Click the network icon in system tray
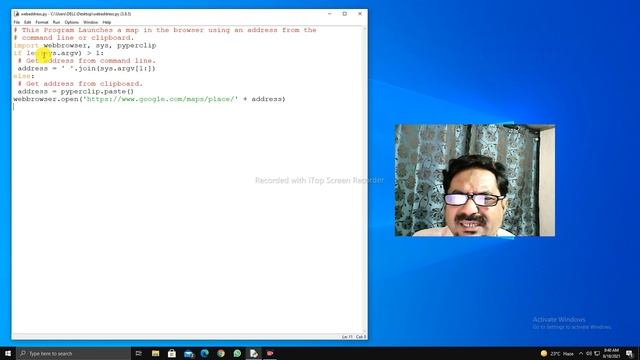Screen dimensions: 640x360 tap(597, 353)
